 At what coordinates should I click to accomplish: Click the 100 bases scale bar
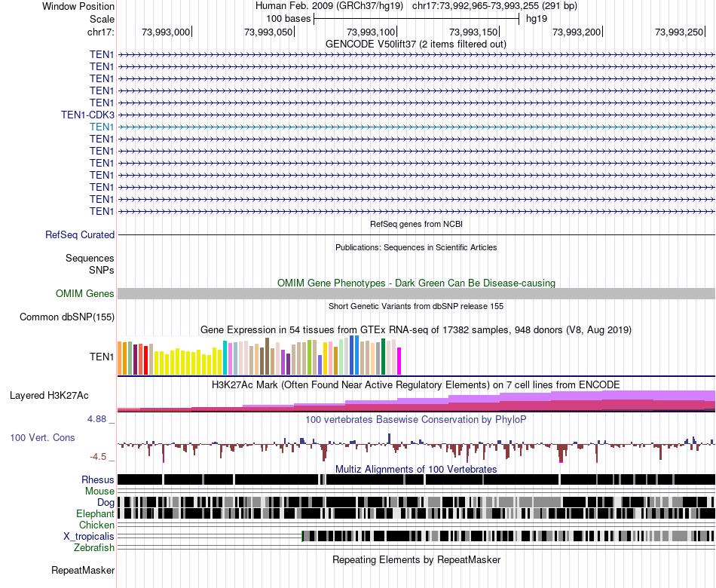(x=417, y=19)
